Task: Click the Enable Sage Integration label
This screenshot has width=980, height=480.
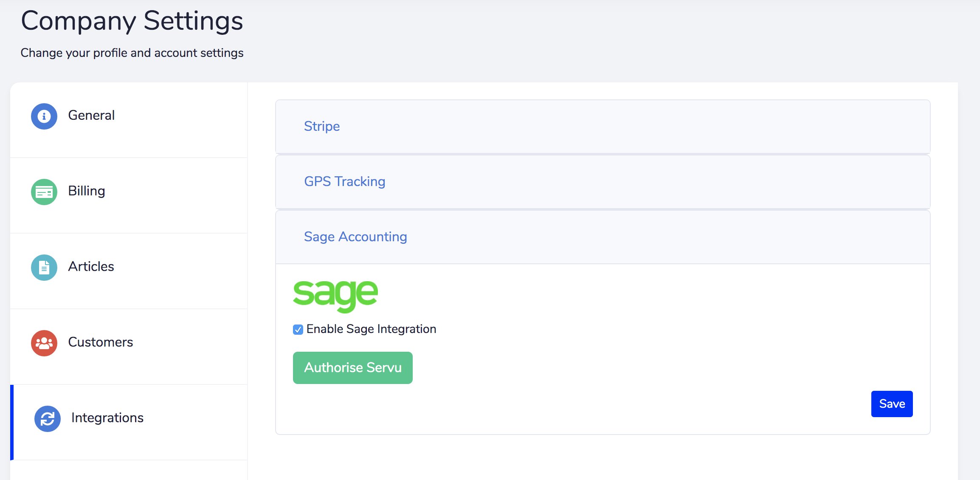Action: 372,329
